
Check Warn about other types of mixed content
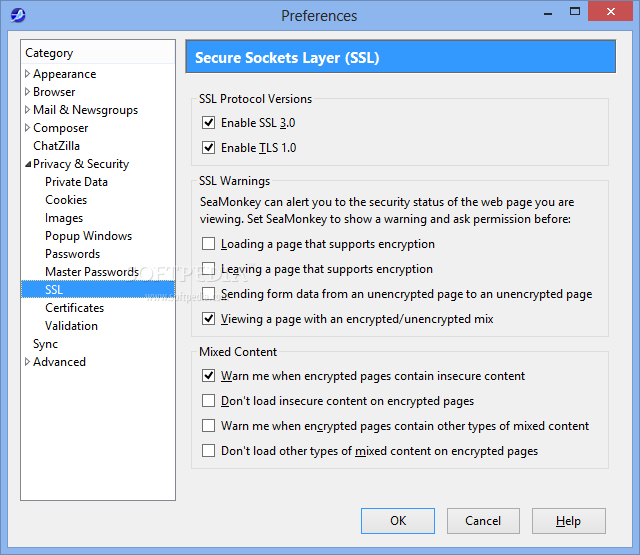point(209,426)
